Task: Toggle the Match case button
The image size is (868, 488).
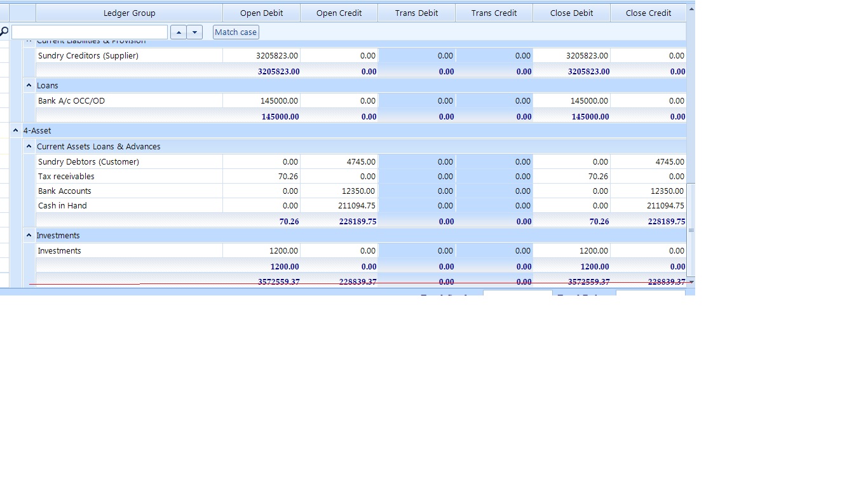Action: point(236,32)
